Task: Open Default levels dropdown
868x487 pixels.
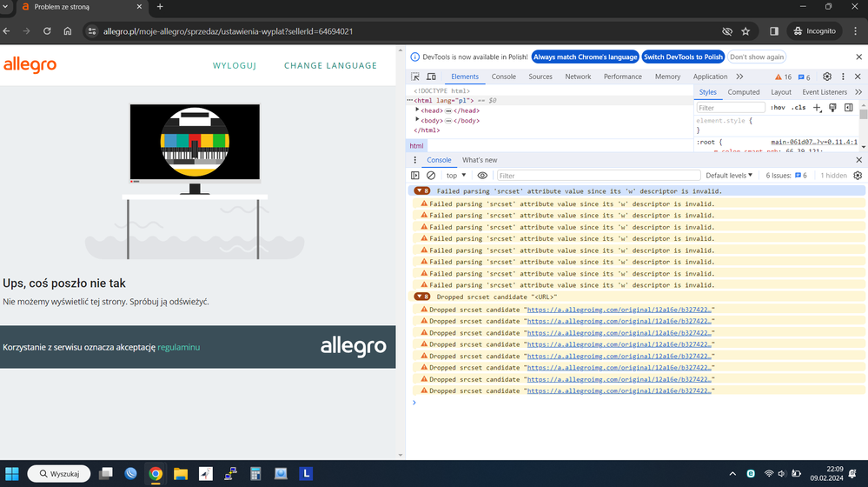Action: pyautogui.click(x=728, y=176)
